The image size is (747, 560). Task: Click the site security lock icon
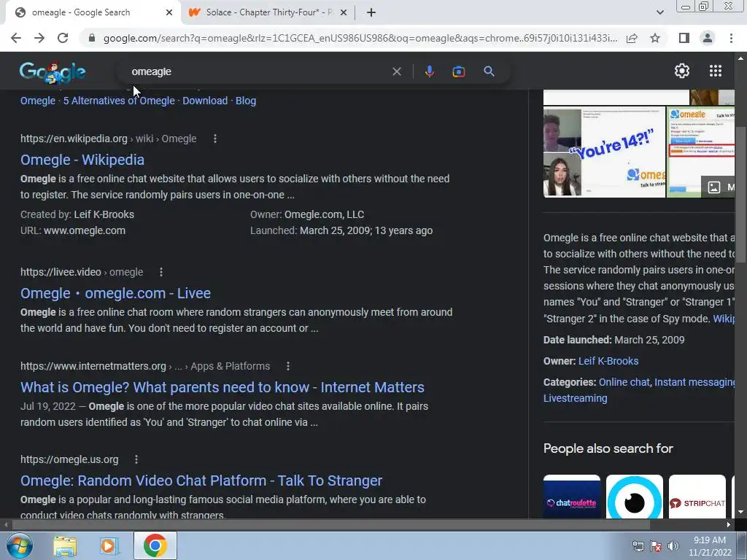(92, 38)
